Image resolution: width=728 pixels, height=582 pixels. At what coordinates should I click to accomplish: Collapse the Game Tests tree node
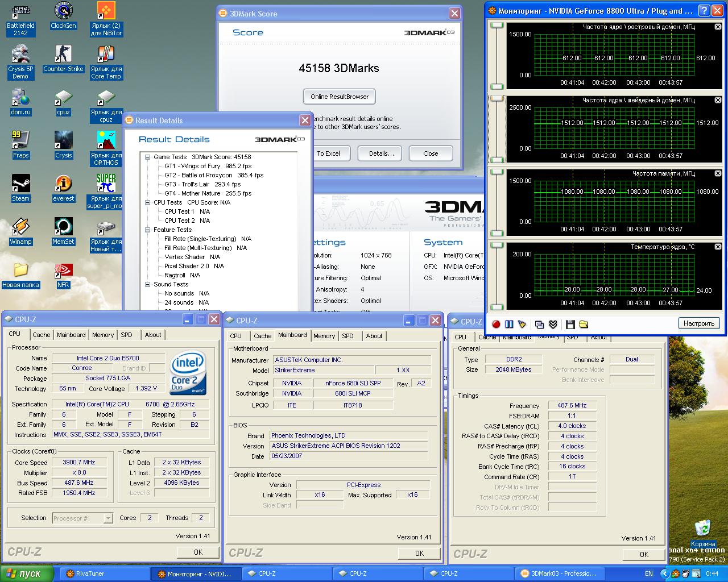point(148,157)
